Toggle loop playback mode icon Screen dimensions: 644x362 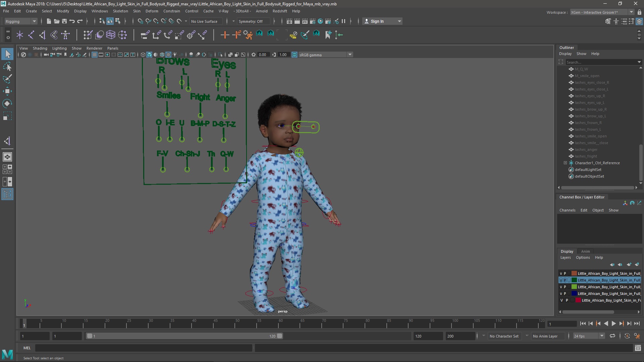click(x=612, y=336)
